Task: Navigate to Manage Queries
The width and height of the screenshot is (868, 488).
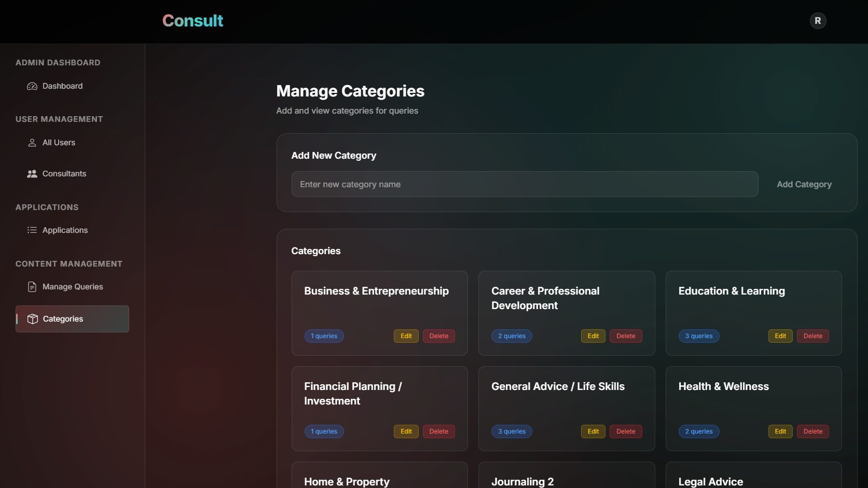Action: [x=72, y=287]
